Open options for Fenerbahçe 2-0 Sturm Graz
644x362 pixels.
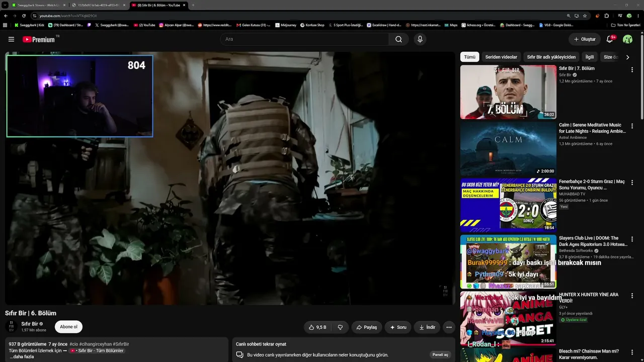pos(632,183)
